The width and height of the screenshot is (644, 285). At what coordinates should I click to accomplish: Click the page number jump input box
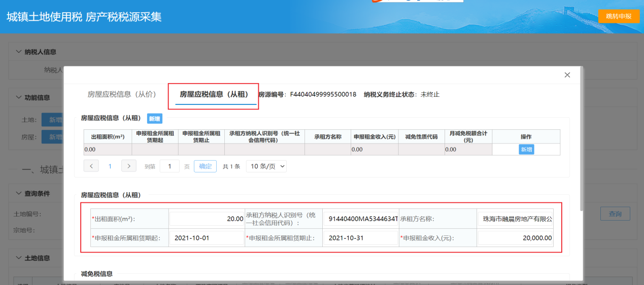click(x=170, y=166)
